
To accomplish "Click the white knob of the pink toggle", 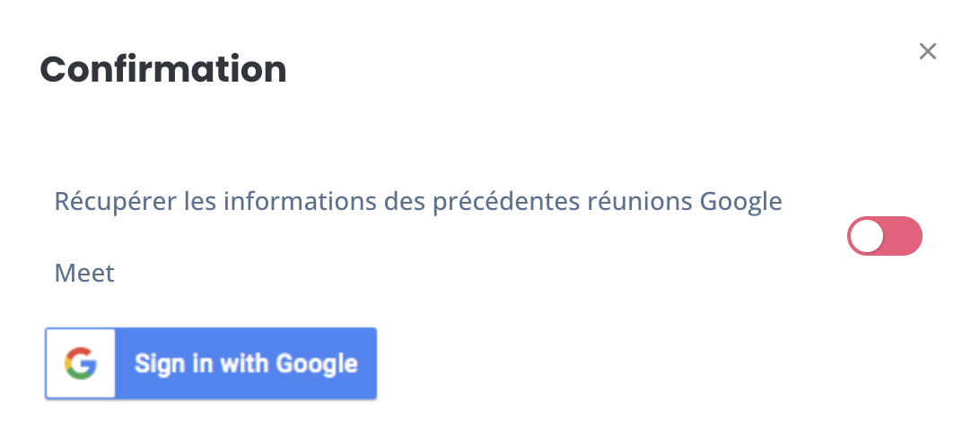I will pyautogui.click(x=867, y=236).
